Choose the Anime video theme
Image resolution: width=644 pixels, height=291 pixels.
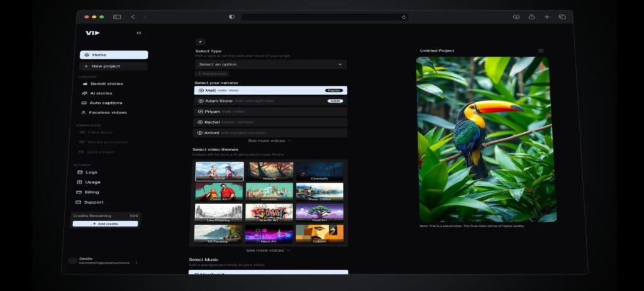[x=219, y=171]
